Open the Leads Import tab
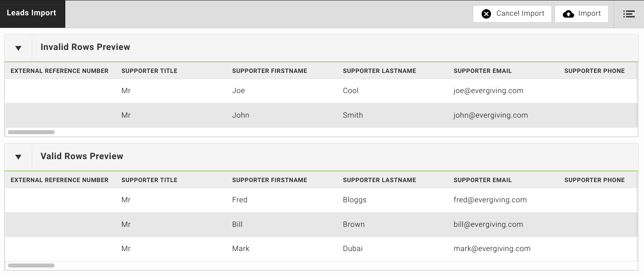This screenshot has height=278, width=644. click(x=32, y=13)
